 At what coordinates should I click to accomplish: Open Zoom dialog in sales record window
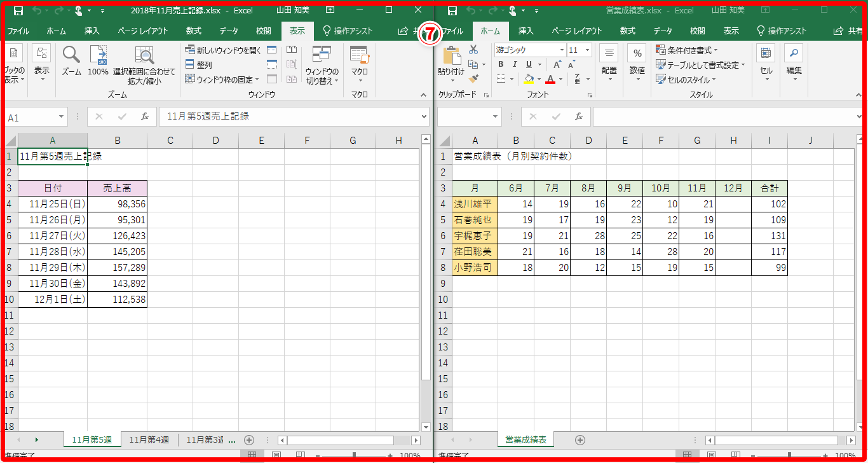[x=71, y=61]
